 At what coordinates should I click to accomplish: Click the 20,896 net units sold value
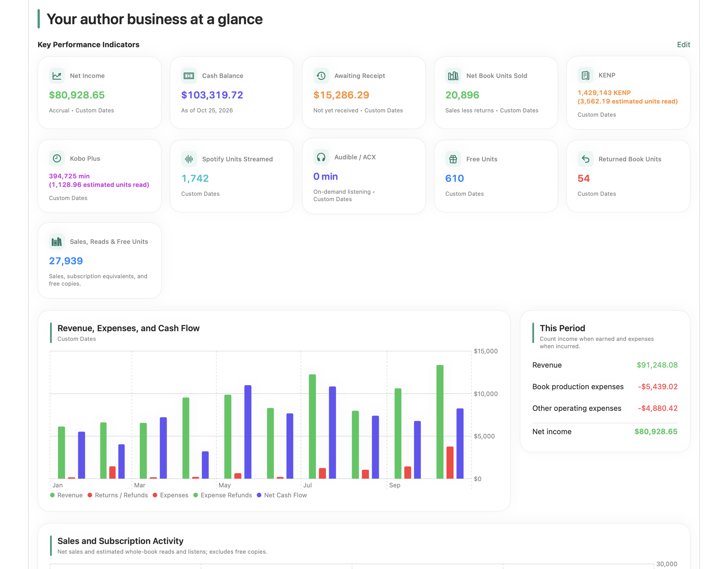click(x=462, y=95)
